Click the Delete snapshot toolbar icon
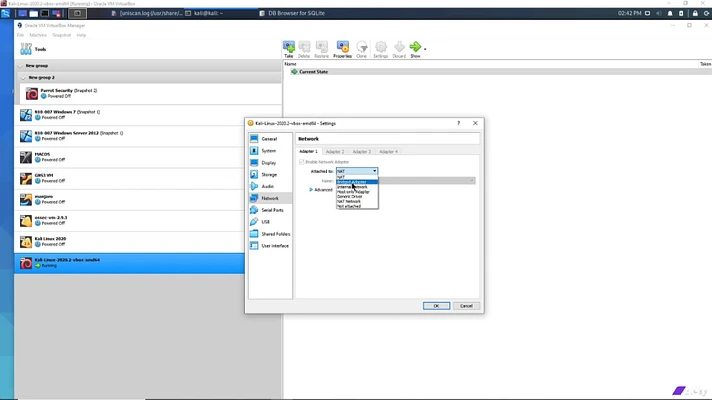The height and width of the screenshot is (400, 712). [304, 47]
